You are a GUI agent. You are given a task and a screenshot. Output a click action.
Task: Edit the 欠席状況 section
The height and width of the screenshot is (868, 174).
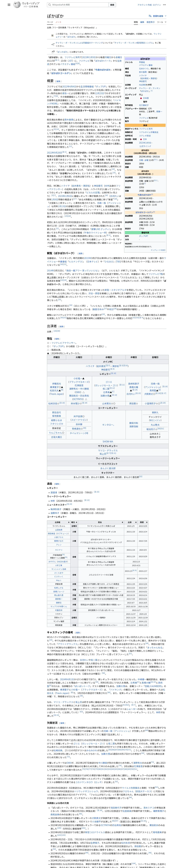(x=62, y=723)
